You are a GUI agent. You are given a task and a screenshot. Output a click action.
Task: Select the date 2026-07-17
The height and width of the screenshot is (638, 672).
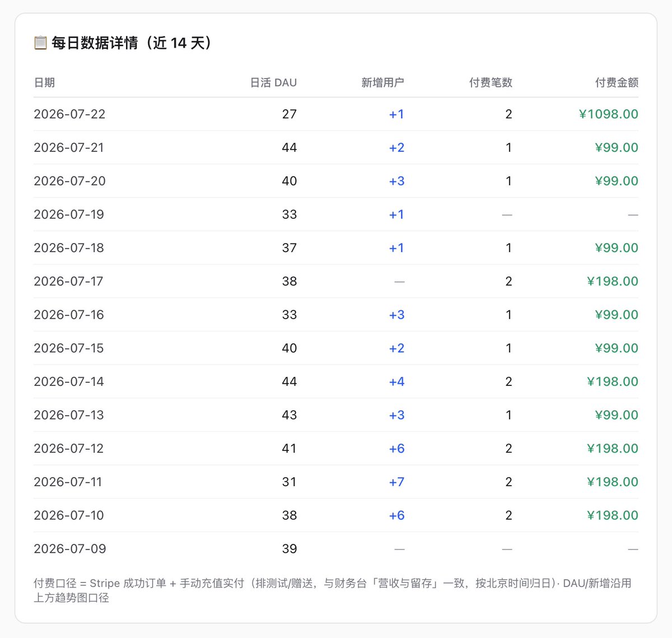pyautogui.click(x=68, y=281)
